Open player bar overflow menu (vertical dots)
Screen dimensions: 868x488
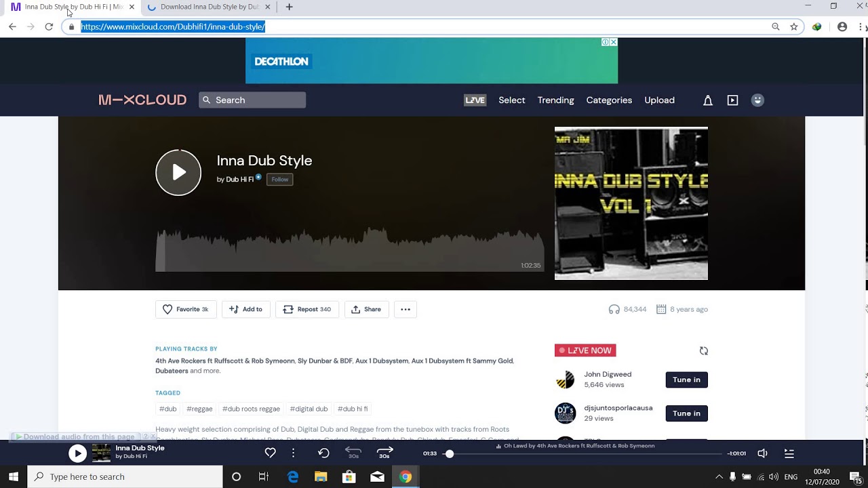tap(293, 453)
